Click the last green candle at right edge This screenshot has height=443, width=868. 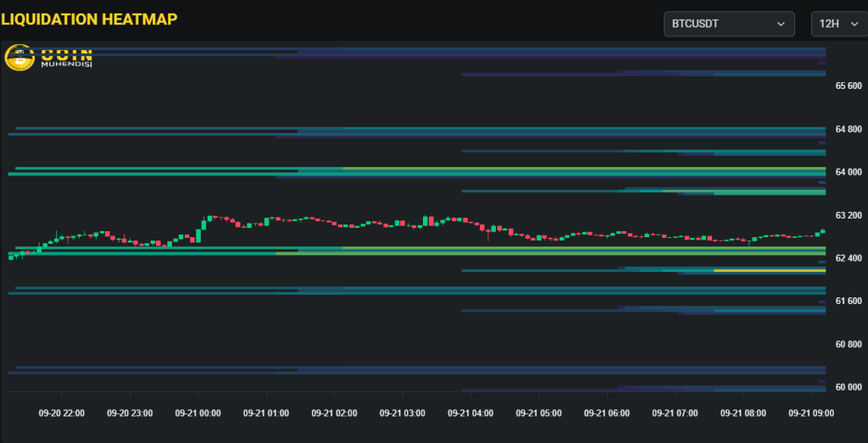click(821, 231)
